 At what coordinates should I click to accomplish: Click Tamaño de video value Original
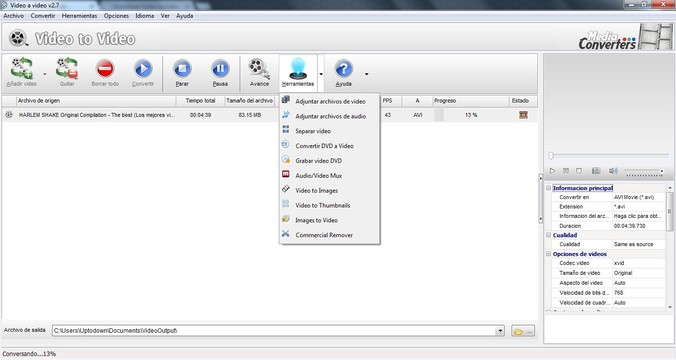point(639,273)
